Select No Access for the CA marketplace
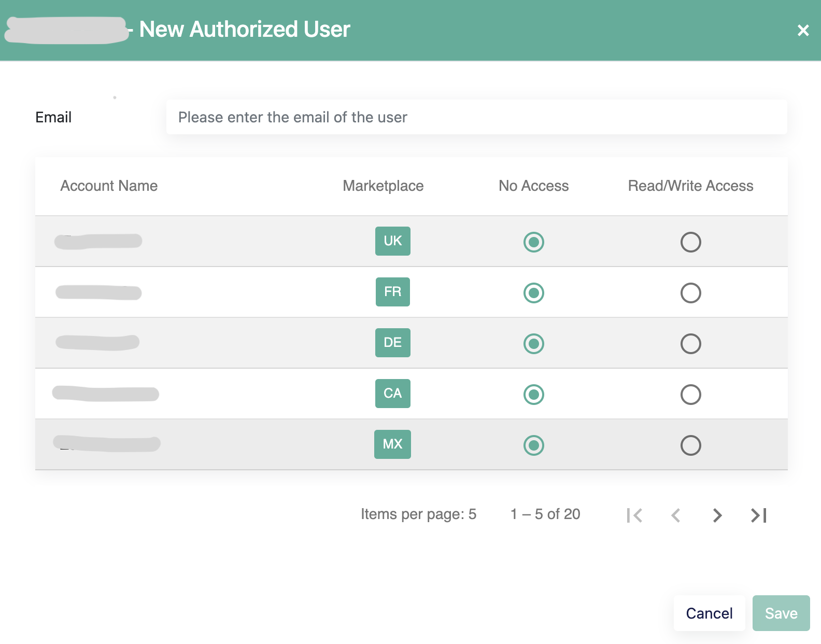 coord(533,395)
